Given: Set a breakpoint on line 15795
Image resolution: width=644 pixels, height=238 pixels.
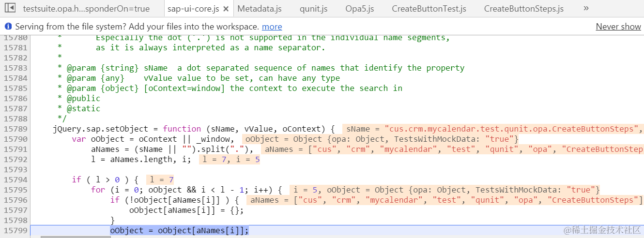Looking at the screenshot, I should (15, 190).
